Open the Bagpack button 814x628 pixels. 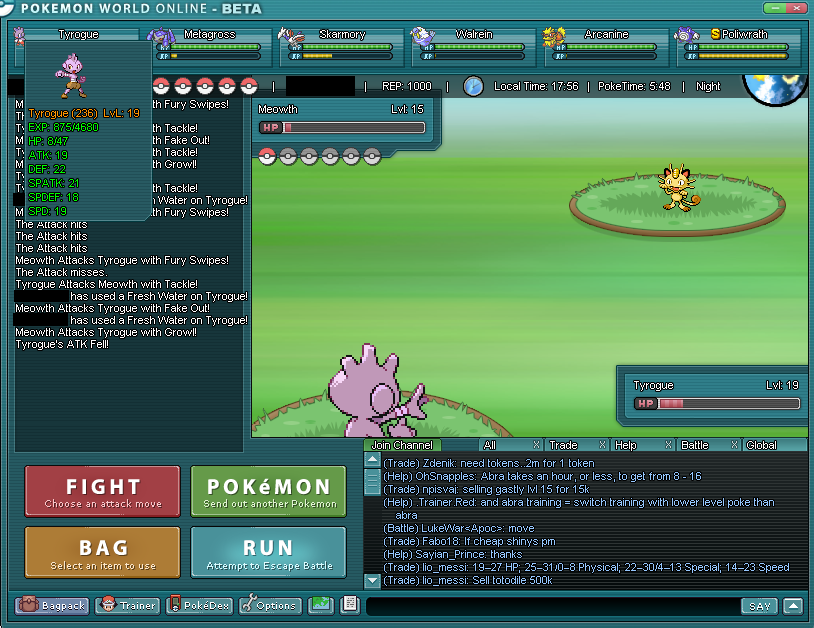pos(52,605)
